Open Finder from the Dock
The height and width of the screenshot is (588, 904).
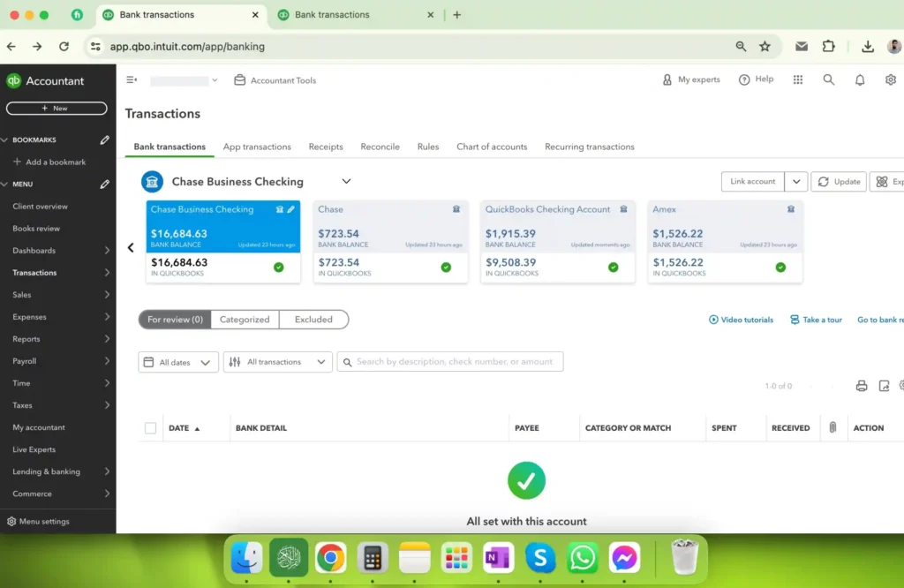(247, 557)
